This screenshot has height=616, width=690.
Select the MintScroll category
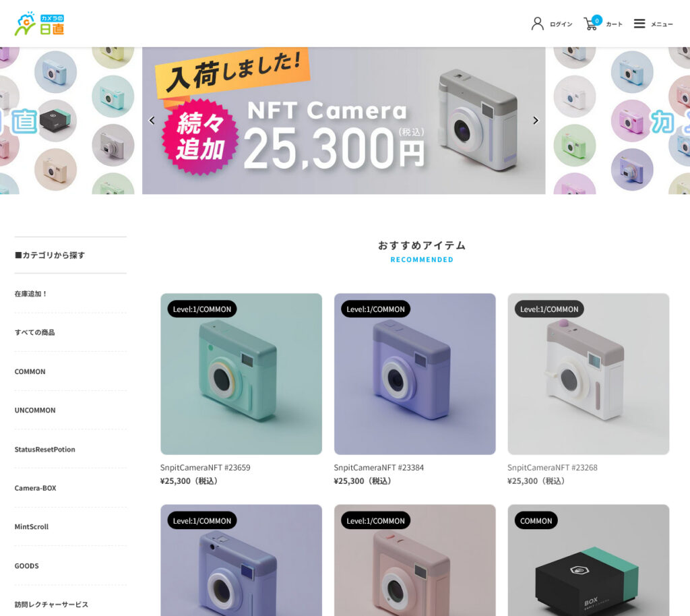pyautogui.click(x=32, y=526)
